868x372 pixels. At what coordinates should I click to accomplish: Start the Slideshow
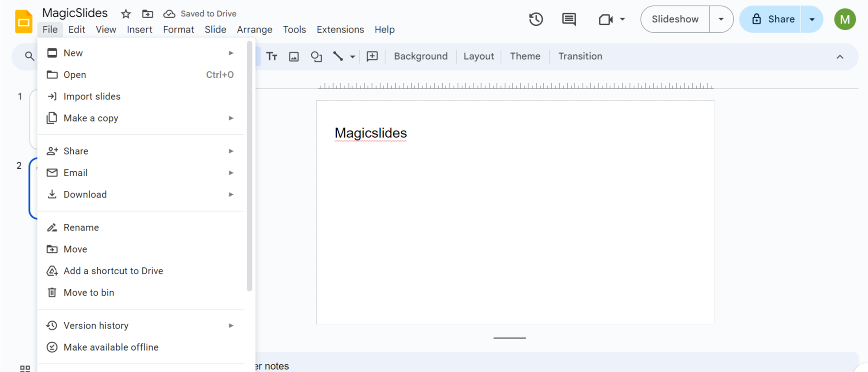click(675, 19)
